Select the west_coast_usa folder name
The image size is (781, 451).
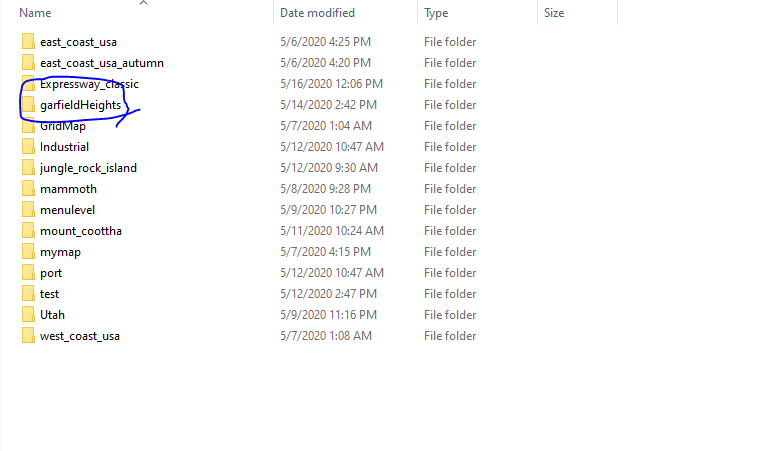80,336
